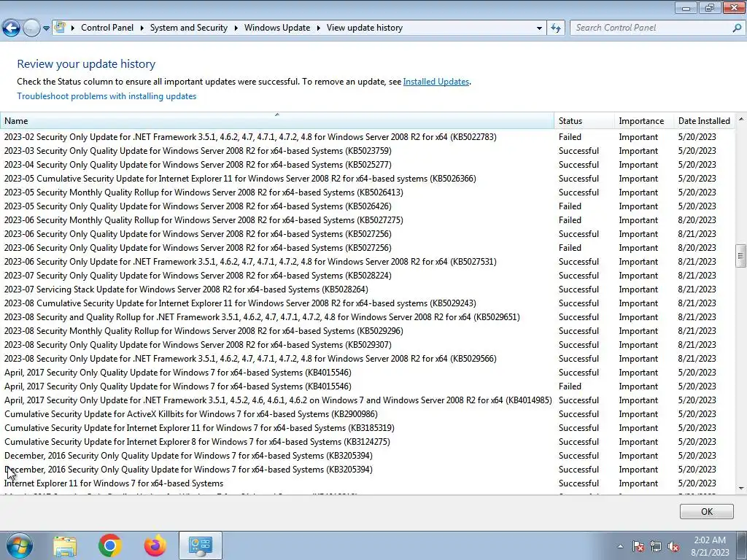Launch Firefox from taskbar
Image resolution: width=747 pixels, height=560 pixels.
(x=155, y=545)
